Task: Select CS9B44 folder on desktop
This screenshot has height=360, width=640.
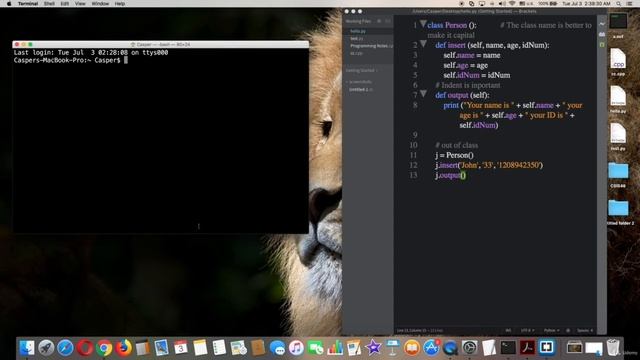Action: pyautogui.click(x=618, y=174)
